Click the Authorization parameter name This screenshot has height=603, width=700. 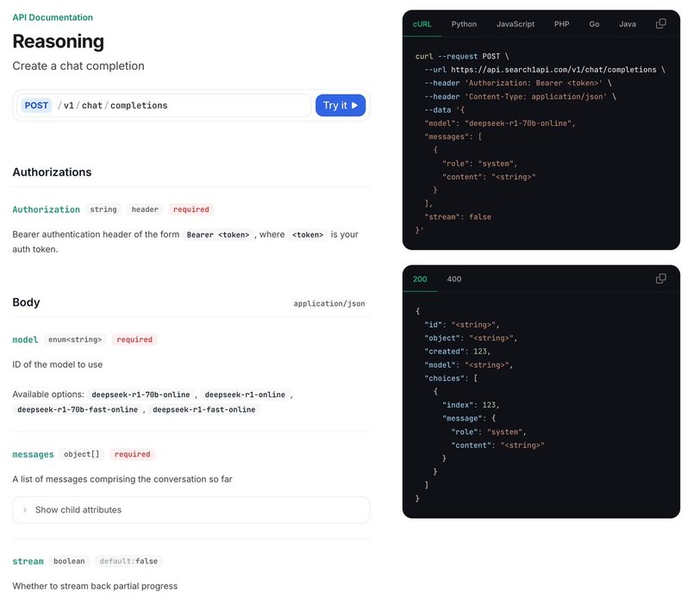pyautogui.click(x=46, y=209)
